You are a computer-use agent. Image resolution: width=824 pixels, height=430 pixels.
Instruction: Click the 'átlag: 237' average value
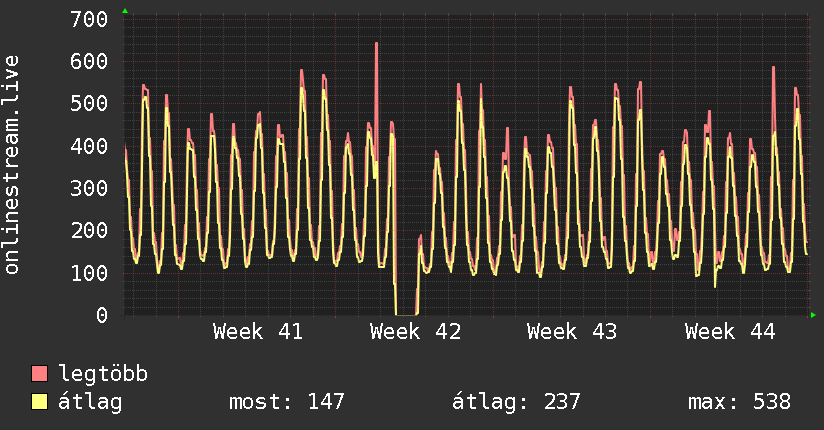pos(516,402)
